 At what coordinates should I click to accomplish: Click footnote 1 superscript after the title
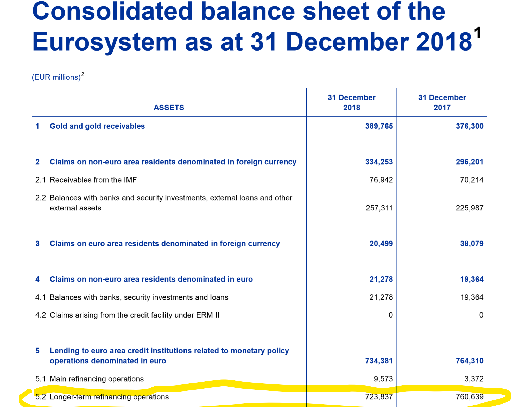(477, 33)
